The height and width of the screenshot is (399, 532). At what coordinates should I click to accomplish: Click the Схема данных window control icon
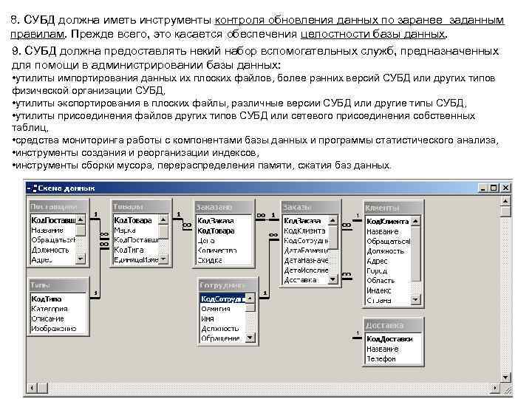click(x=33, y=188)
